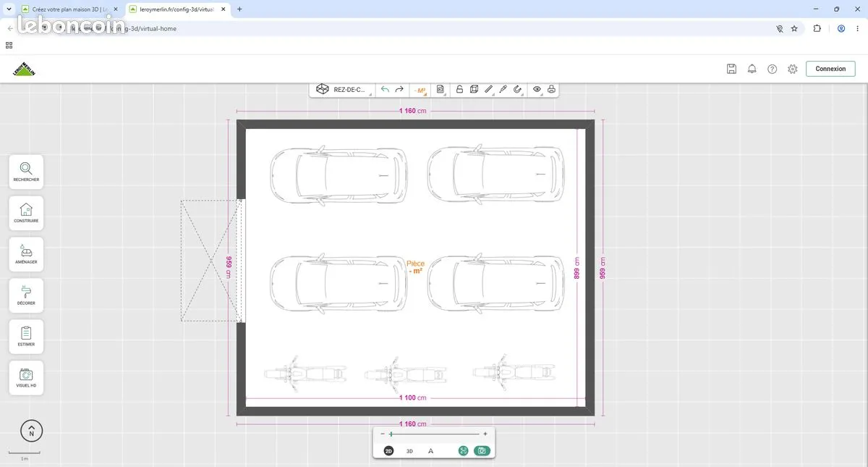The height and width of the screenshot is (467, 868).
Task: Expand the magnet snapping options
Action: pyautogui.click(x=518, y=90)
